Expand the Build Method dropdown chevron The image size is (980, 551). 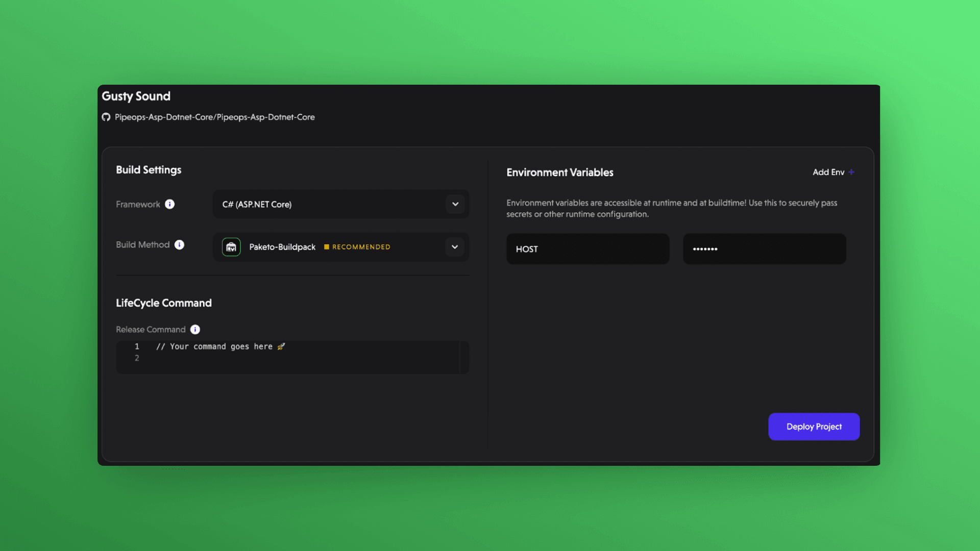(455, 247)
